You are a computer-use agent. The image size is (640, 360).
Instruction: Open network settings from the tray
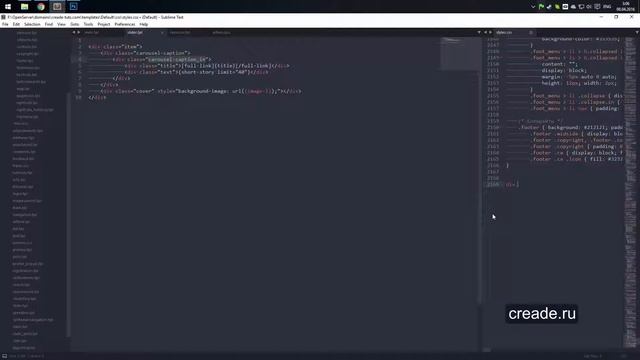point(581,7)
